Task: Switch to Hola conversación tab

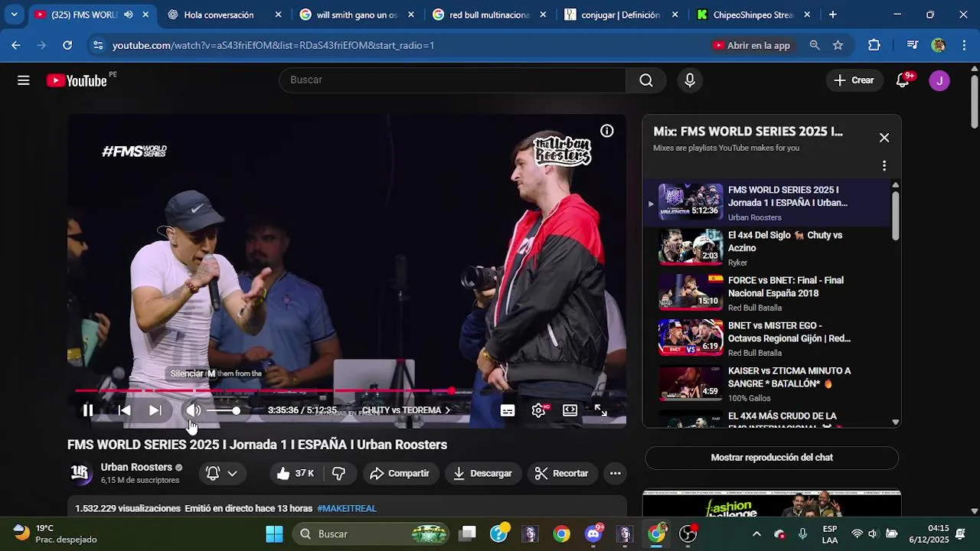Action: pos(224,15)
